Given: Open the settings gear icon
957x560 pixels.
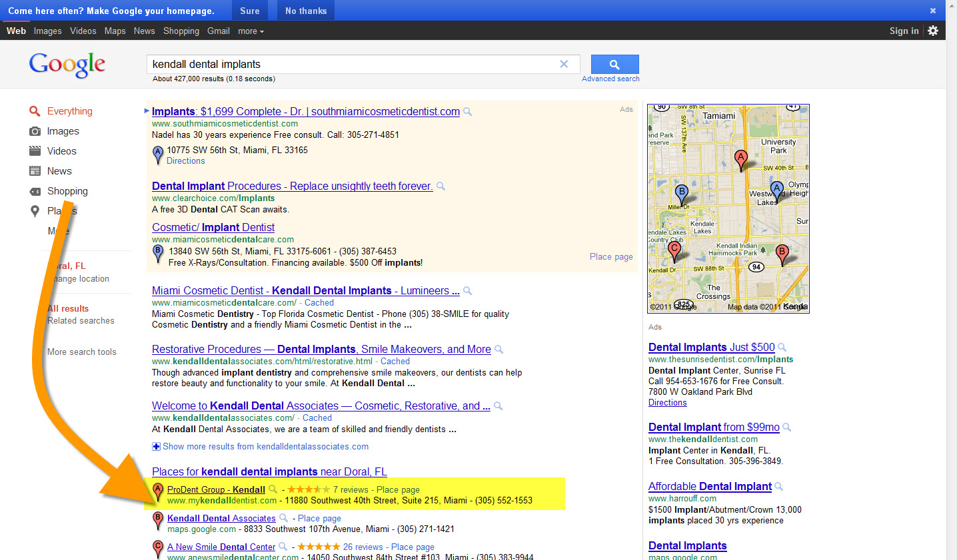Looking at the screenshot, I should (933, 31).
